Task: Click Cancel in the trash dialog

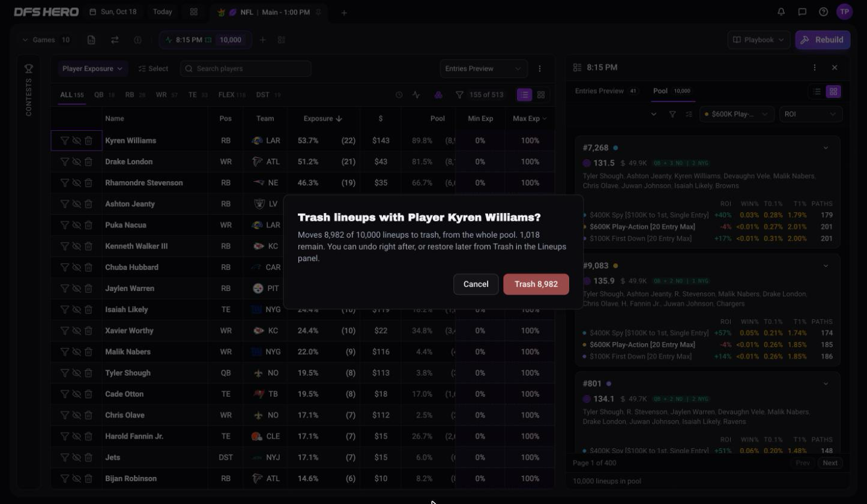Action: pos(476,284)
